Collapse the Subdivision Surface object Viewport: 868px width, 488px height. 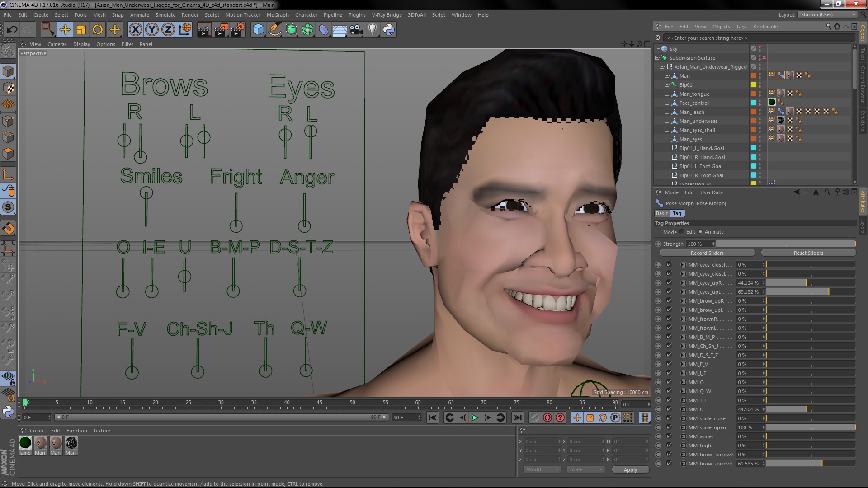[657, 58]
